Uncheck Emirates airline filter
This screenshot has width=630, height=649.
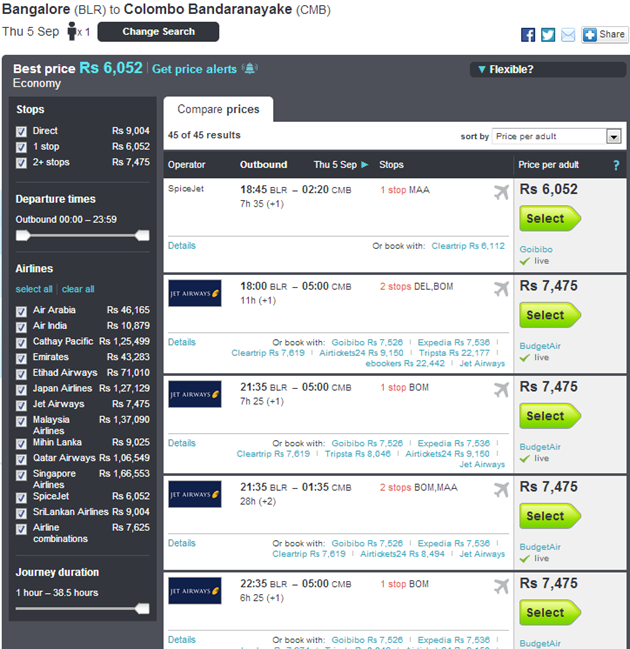pos(21,358)
